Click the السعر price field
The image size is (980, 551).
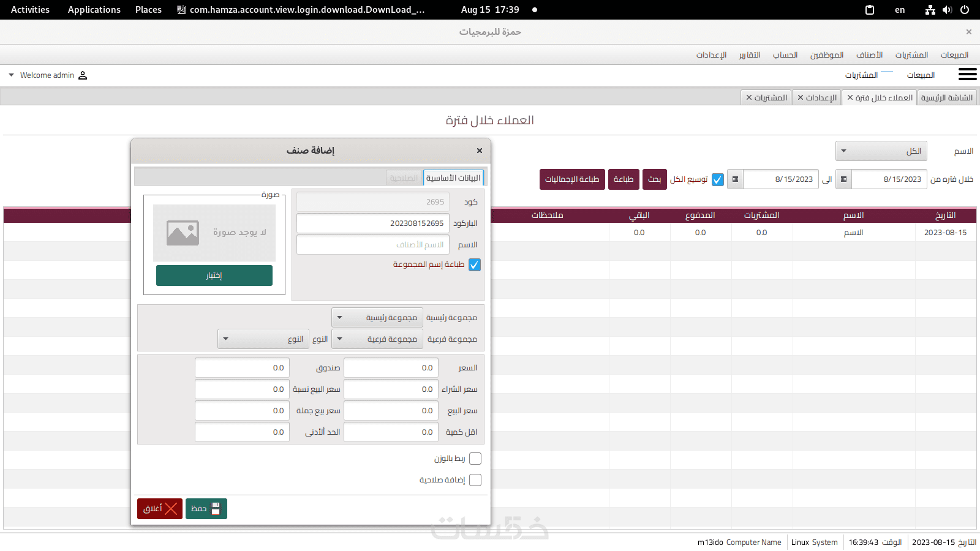(391, 368)
